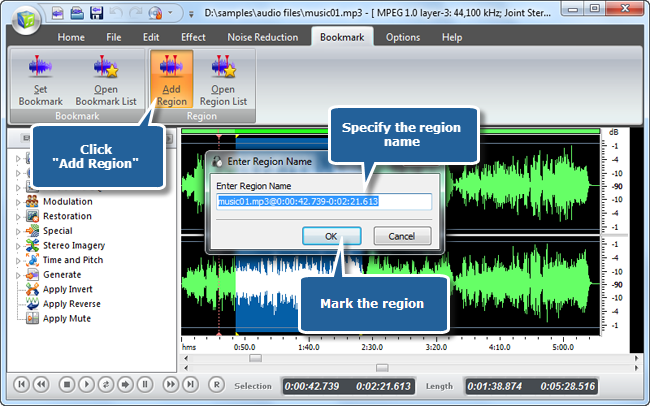This screenshot has height=406, width=650.
Task: Expand the Stereo Imagery node
Action: coord(18,246)
